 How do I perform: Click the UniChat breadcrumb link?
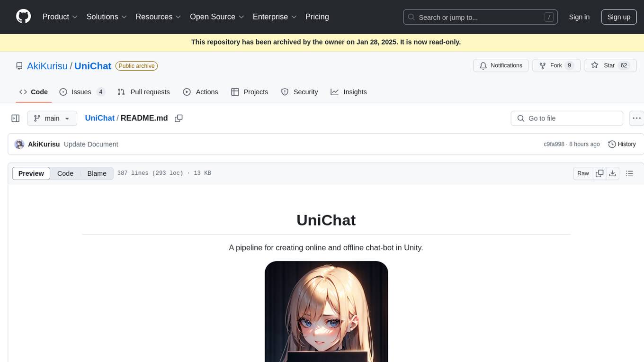[x=100, y=118]
